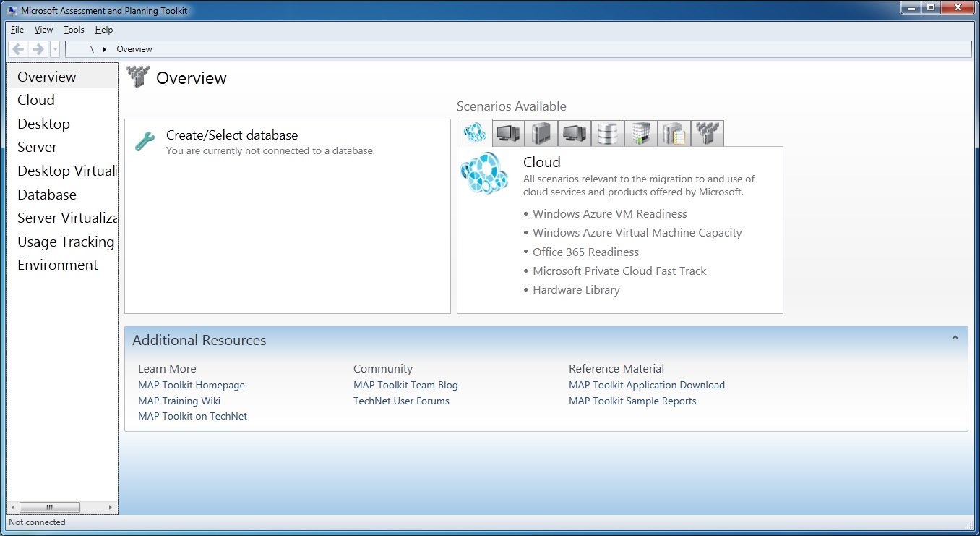Open the MAP Toolkit Homepage link
This screenshot has width=980, height=536.
[x=191, y=385]
